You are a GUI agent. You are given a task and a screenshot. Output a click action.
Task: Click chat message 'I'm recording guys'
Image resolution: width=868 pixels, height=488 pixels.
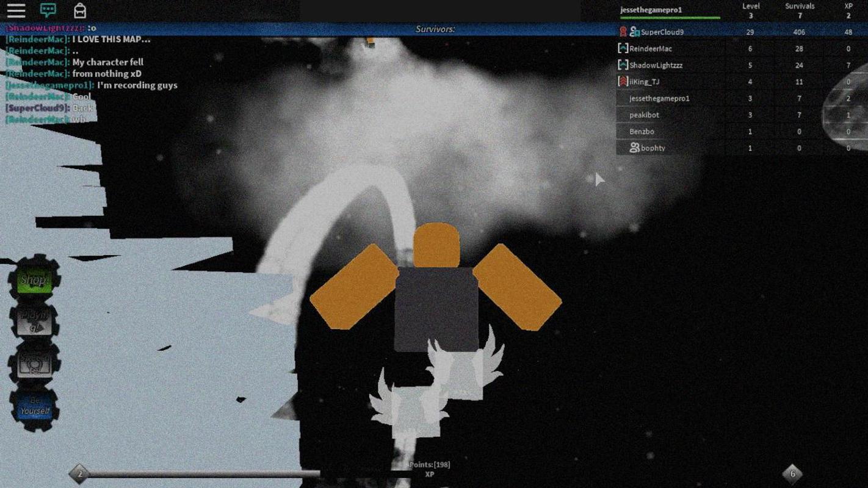(x=137, y=85)
